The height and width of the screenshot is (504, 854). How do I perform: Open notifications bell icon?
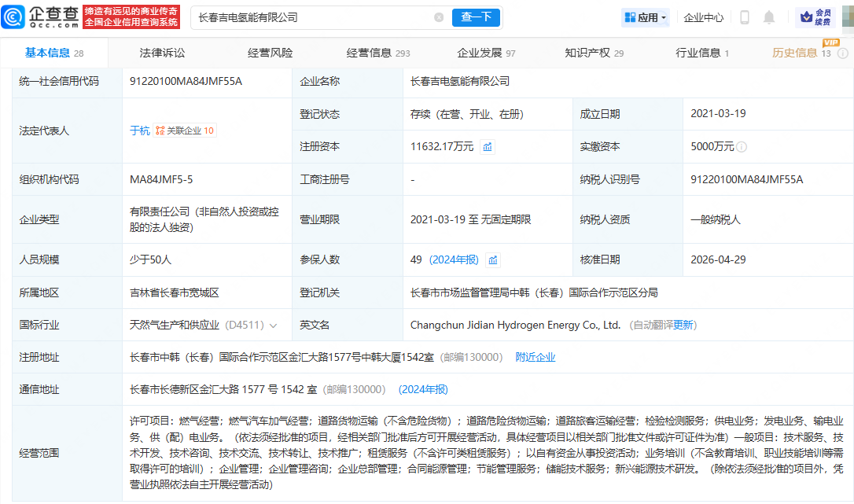(x=768, y=17)
